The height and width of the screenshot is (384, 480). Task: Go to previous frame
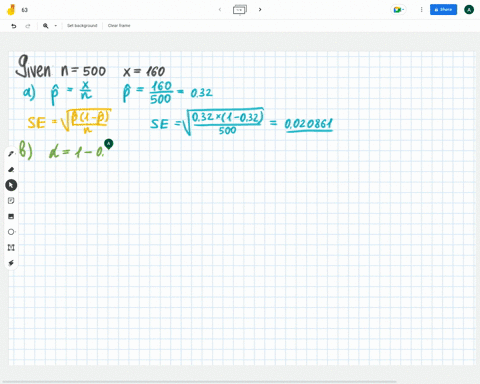click(220, 9)
